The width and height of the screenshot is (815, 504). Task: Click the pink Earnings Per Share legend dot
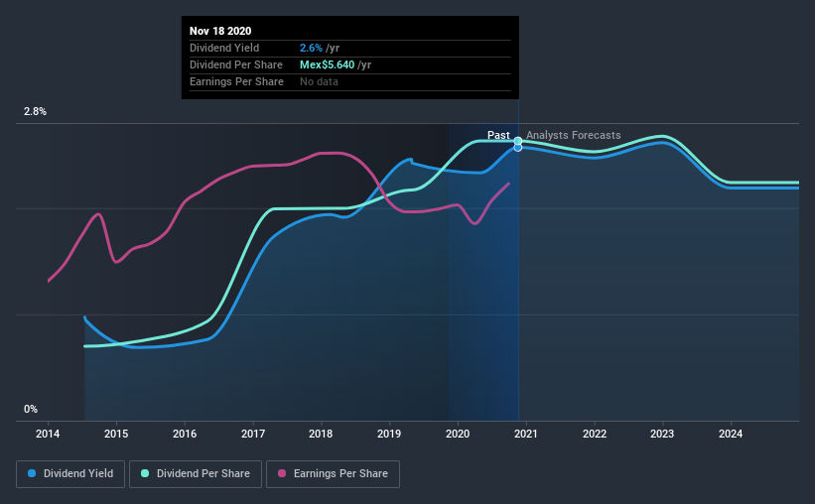click(282, 473)
